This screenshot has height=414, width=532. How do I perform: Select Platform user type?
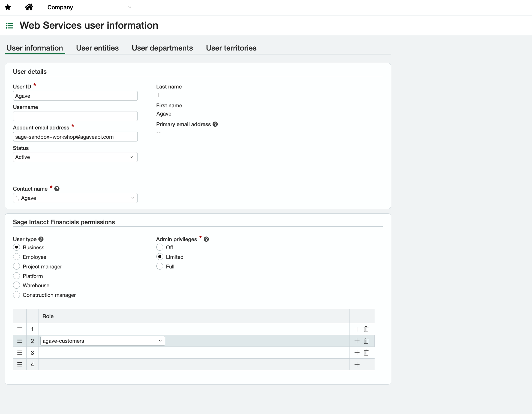coord(17,276)
